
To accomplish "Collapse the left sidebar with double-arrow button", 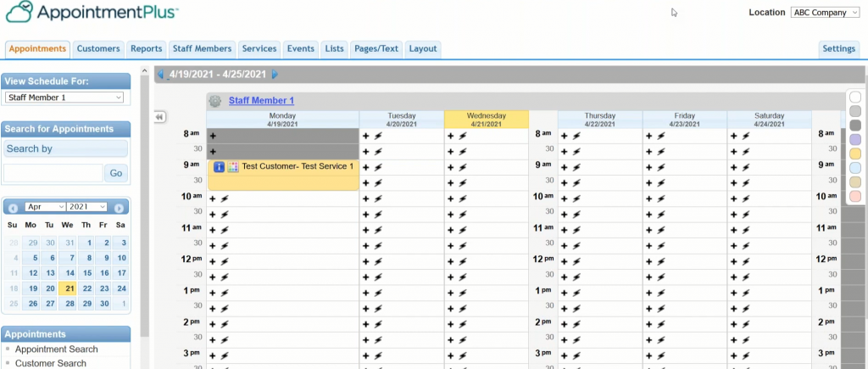I will (x=159, y=117).
